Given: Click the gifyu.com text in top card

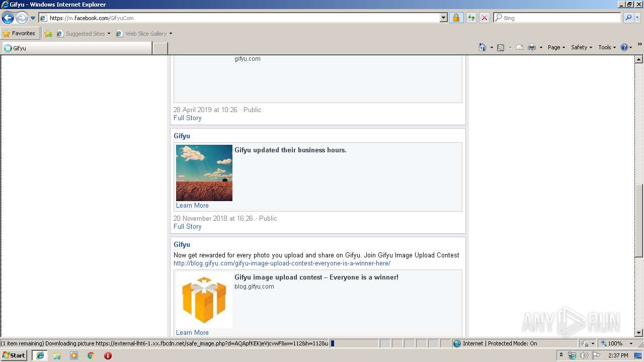Looking at the screenshot, I should (x=248, y=59).
